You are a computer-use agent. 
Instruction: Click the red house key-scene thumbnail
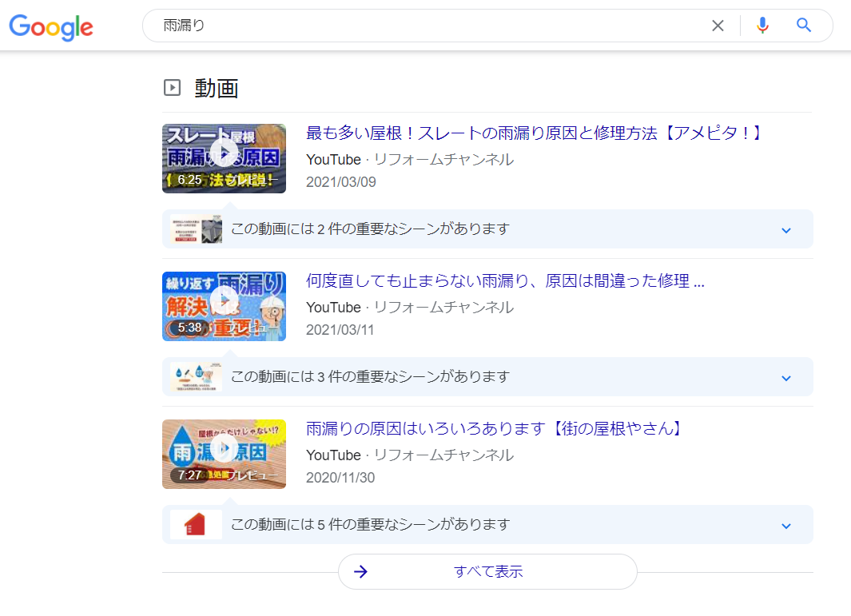(196, 524)
